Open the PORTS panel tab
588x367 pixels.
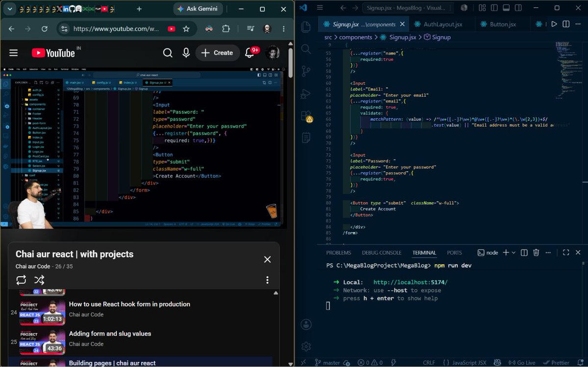pos(454,253)
